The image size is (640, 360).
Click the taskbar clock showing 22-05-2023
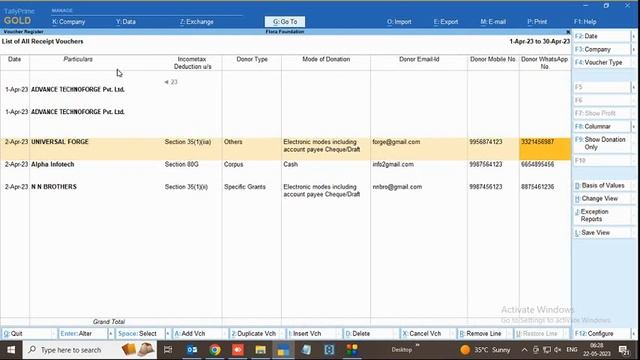pos(597,350)
